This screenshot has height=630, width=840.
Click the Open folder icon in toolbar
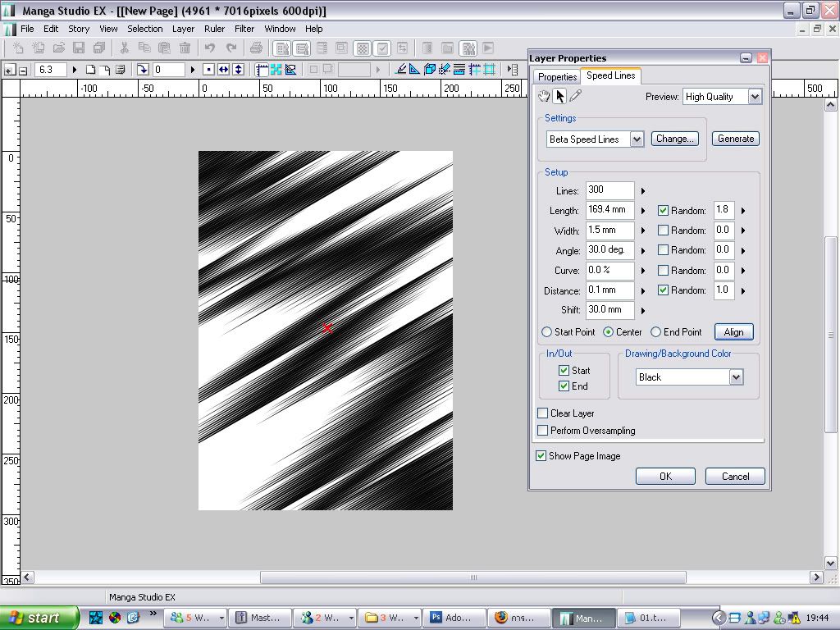(58, 48)
